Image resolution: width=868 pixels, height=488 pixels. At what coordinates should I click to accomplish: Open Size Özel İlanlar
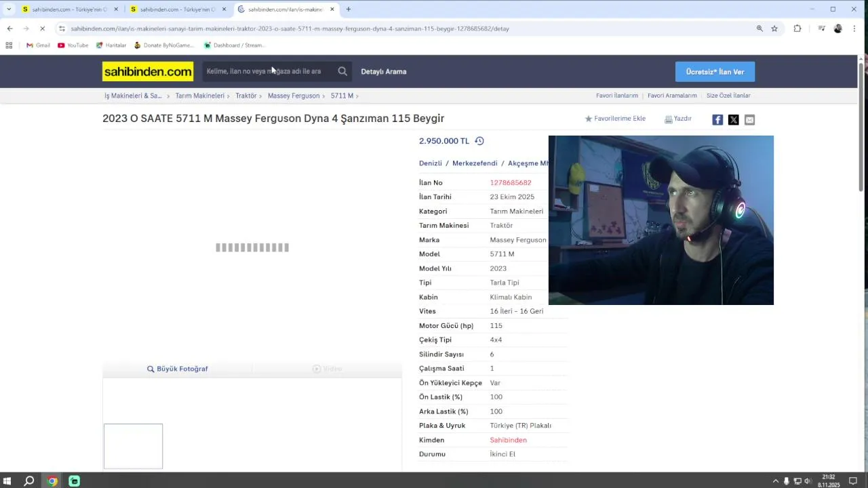[728, 96]
